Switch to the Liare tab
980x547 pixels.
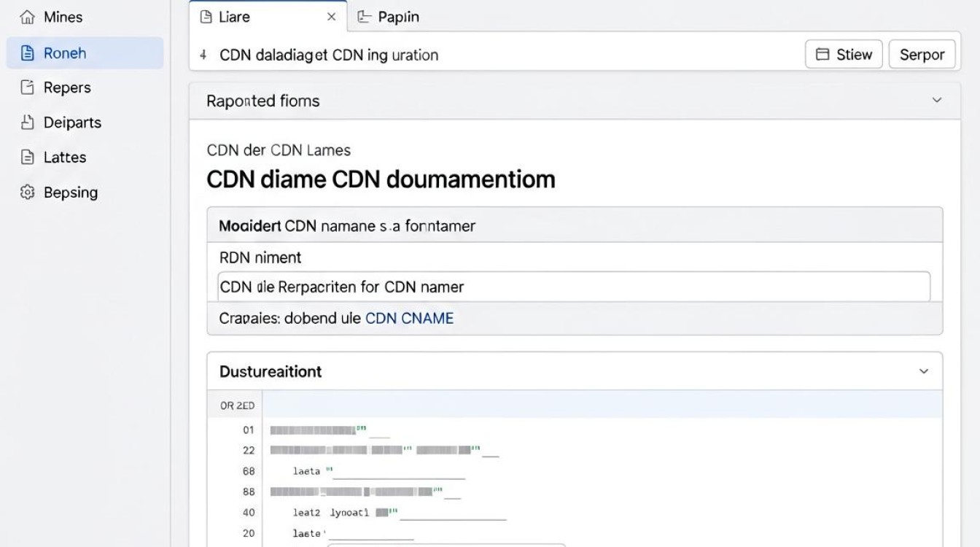tap(268, 16)
